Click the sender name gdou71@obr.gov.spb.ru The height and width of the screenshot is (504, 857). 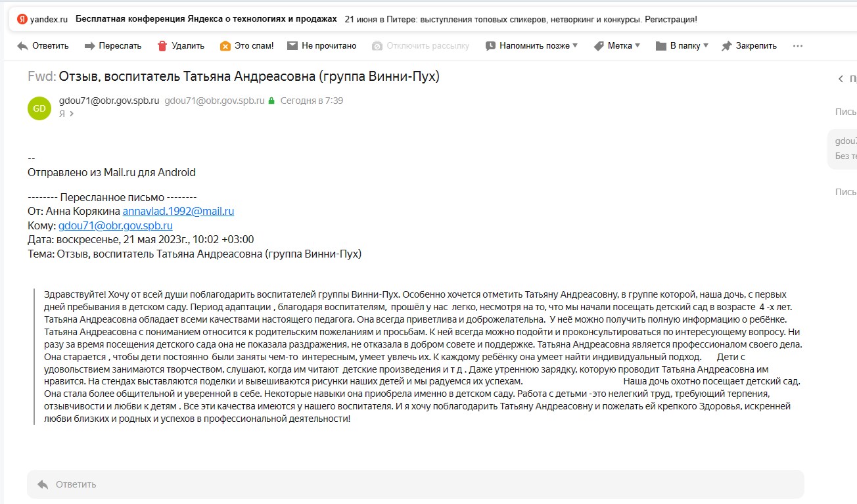pos(109,101)
